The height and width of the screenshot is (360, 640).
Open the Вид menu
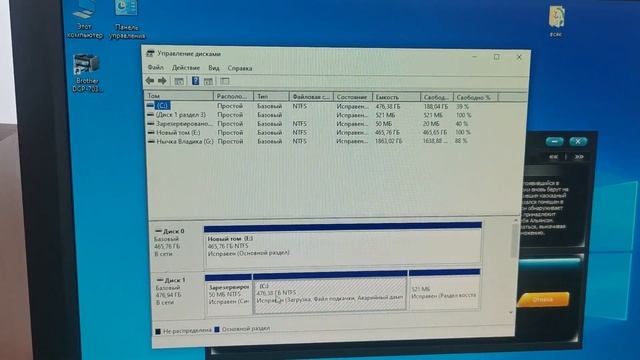click(213, 68)
